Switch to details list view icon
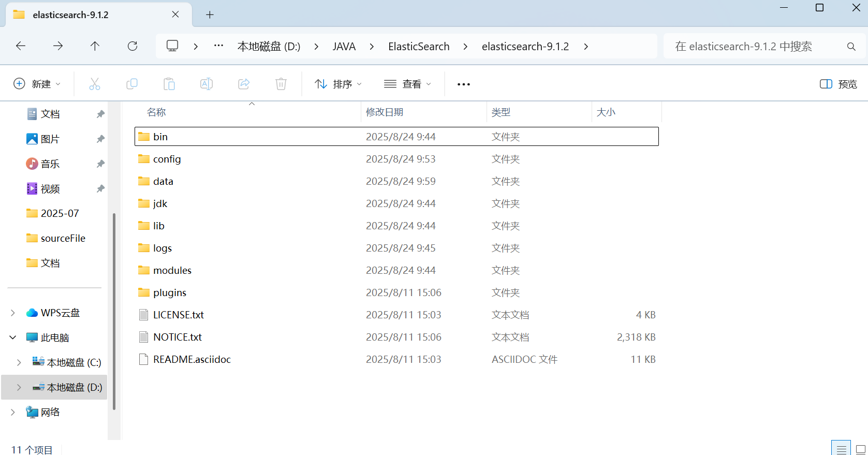Viewport: 868px width, 455px height. [841, 449]
